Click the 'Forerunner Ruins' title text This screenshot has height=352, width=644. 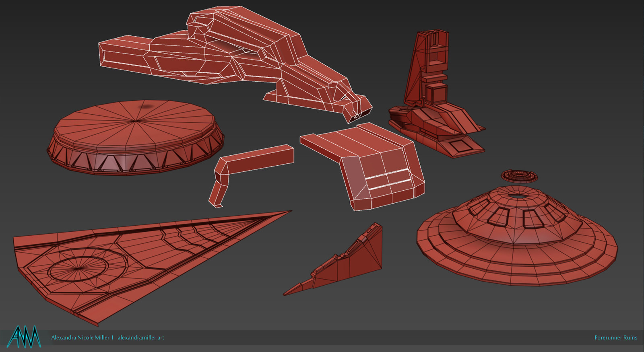616,338
